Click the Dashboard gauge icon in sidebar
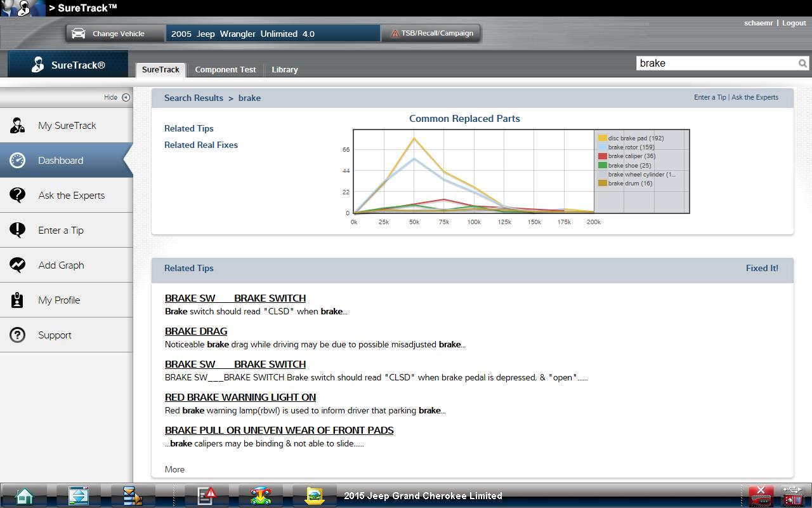 [x=18, y=161]
